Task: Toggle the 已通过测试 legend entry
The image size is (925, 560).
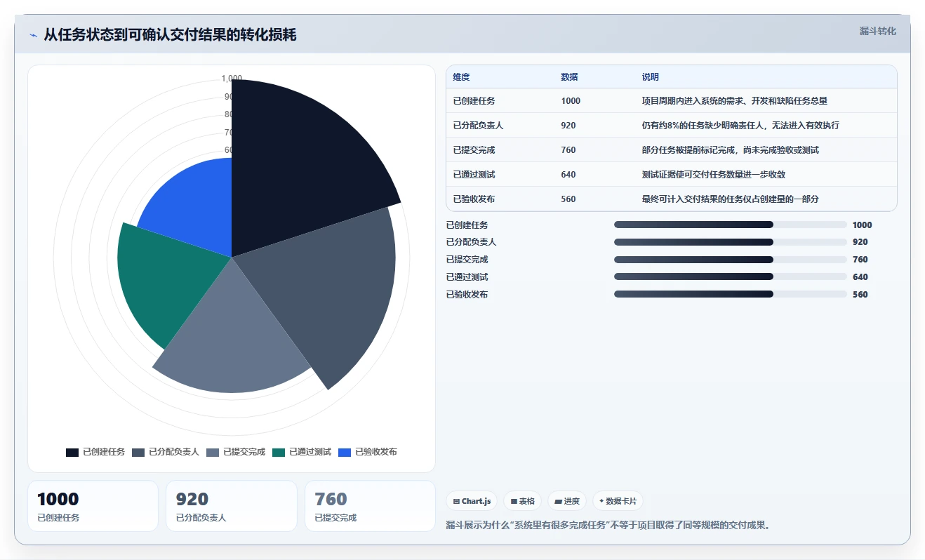Action: point(302,452)
